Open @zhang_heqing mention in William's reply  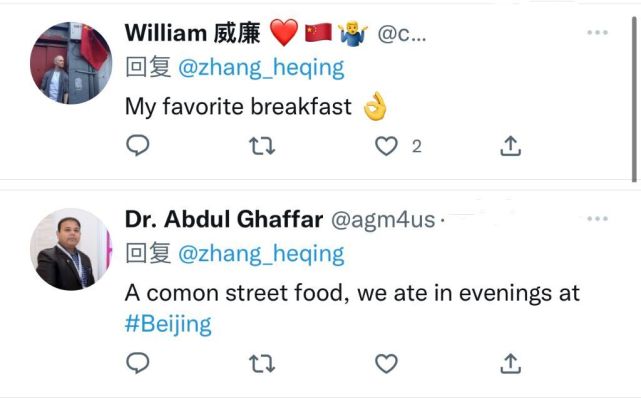[x=261, y=68]
